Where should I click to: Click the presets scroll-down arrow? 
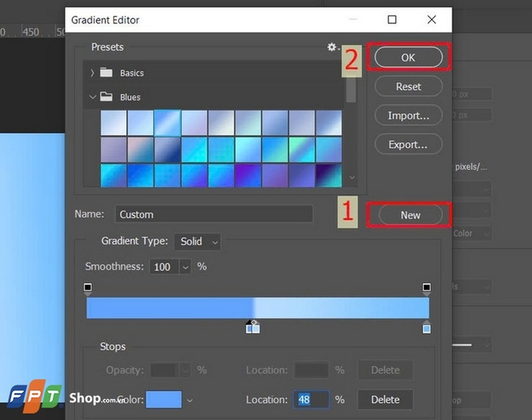[352, 177]
